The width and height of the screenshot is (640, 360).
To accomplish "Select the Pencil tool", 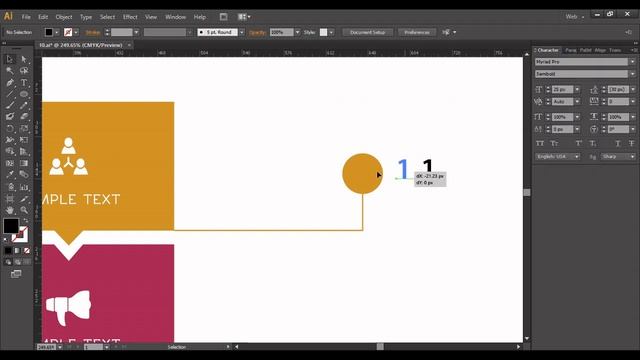I will coord(24,105).
